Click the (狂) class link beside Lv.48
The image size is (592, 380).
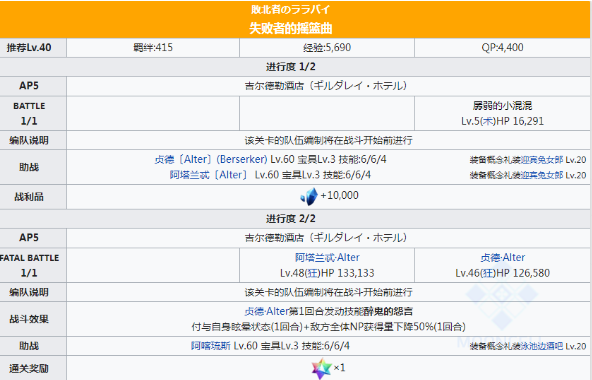coord(313,273)
